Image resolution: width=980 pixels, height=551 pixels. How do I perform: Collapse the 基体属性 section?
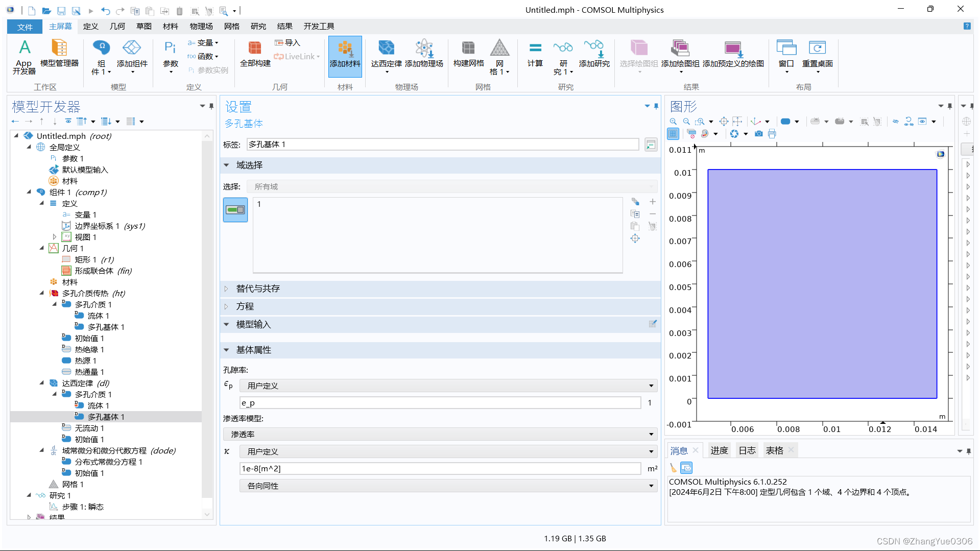226,350
